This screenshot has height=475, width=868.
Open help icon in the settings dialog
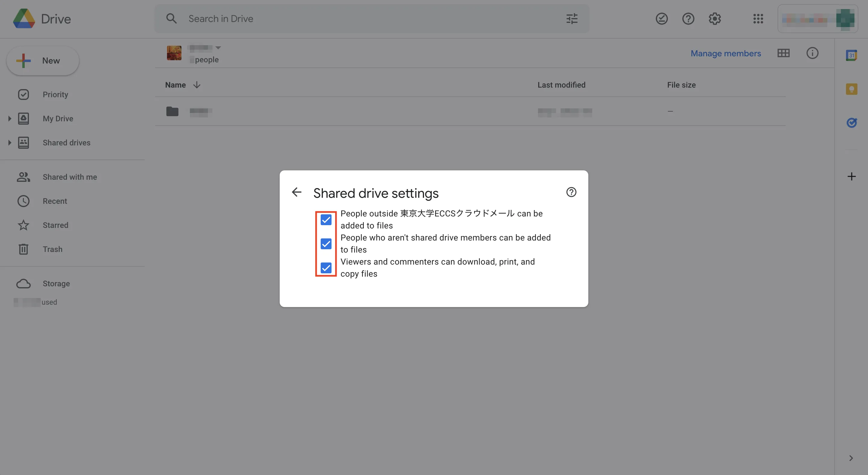pos(571,192)
